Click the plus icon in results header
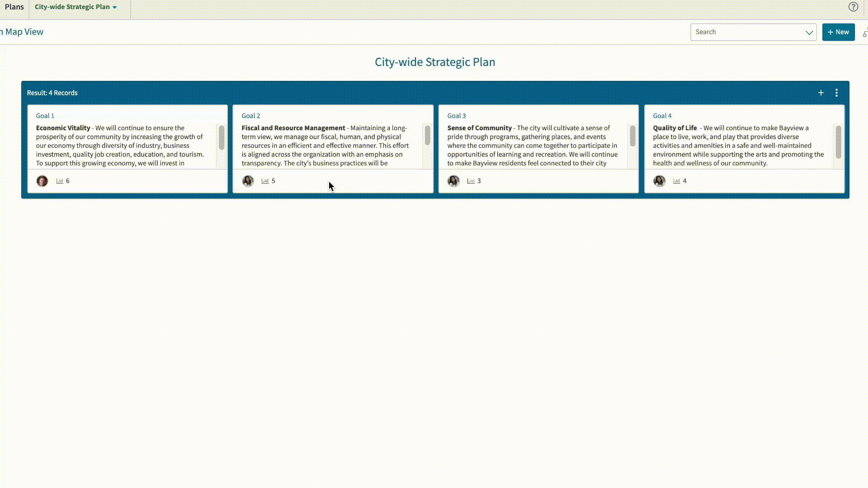Image resolution: width=868 pixels, height=488 pixels. click(821, 93)
